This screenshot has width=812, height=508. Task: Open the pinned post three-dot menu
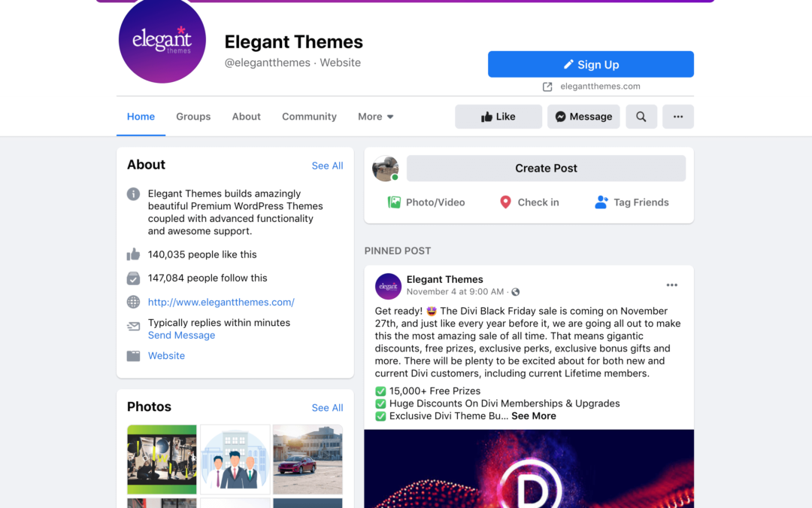pyautogui.click(x=671, y=285)
